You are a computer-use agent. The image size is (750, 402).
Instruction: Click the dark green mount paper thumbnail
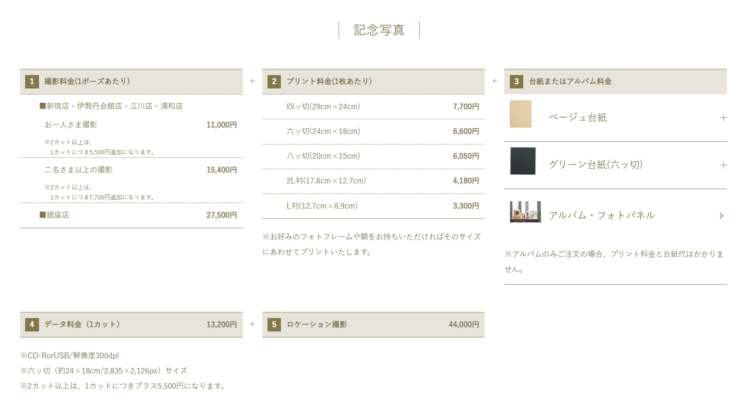(x=522, y=161)
